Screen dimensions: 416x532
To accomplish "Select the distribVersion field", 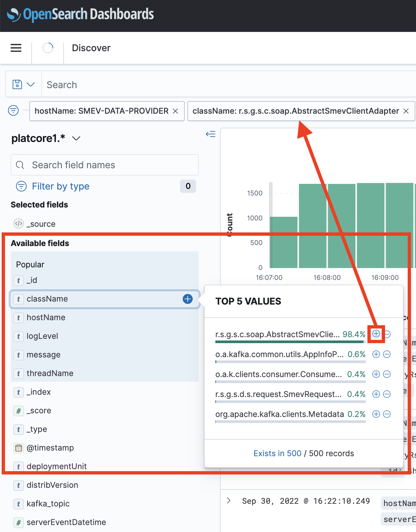I will (x=52, y=485).
